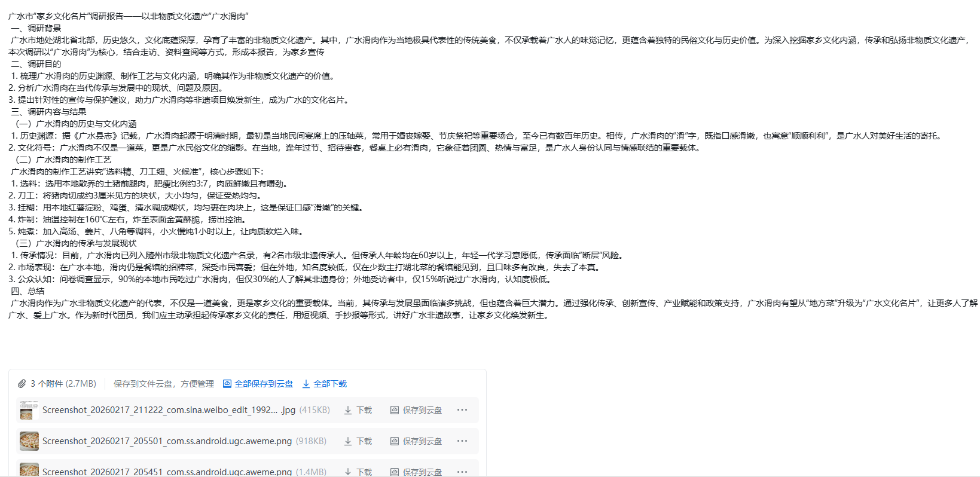Save the weibo_edit .jpg file to cloud drive
The height and width of the screenshot is (477, 980).
(x=416, y=410)
